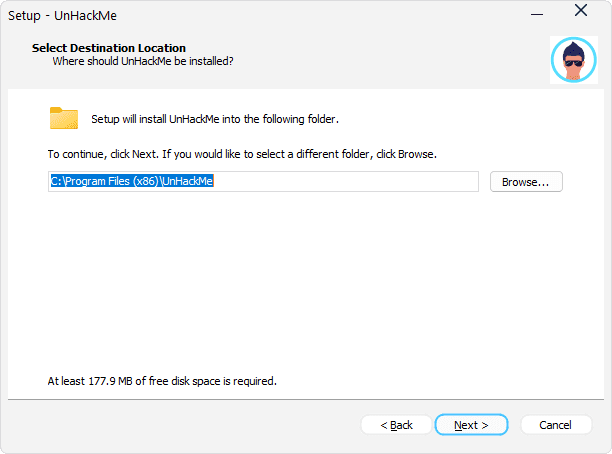Click the empty right end of the destination path field

(400, 182)
